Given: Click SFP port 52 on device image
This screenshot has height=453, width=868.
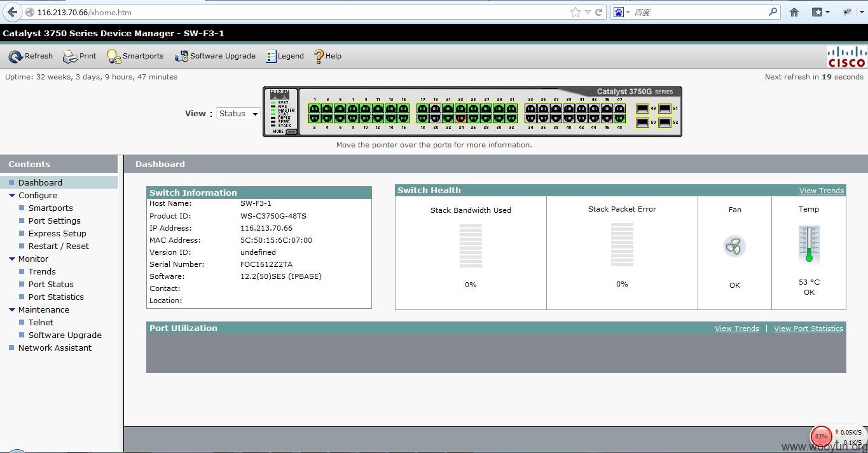Looking at the screenshot, I should click(x=665, y=123).
